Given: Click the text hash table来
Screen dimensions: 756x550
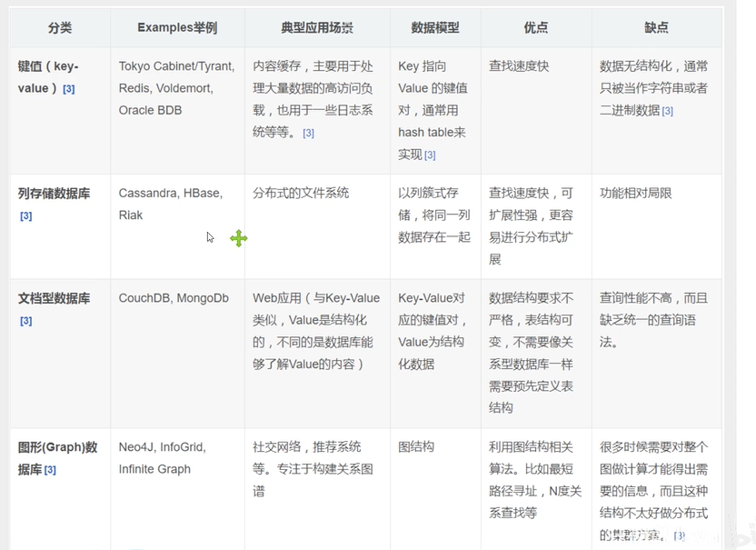Looking at the screenshot, I should coord(432,133).
